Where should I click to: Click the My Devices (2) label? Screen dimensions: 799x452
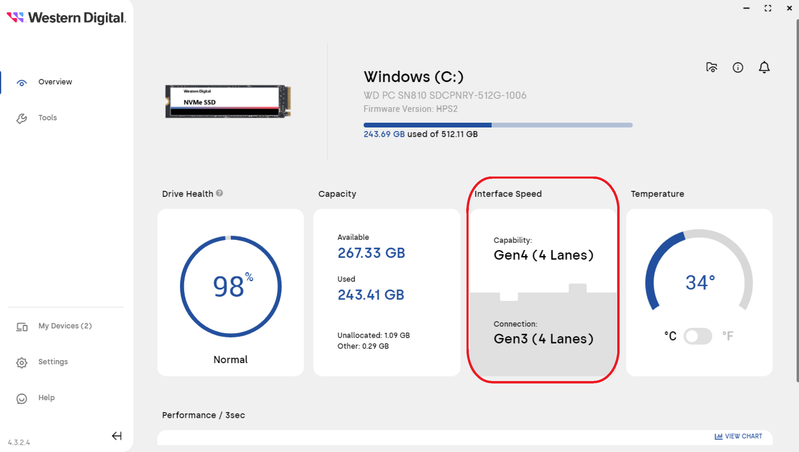[x=64, y=326]
